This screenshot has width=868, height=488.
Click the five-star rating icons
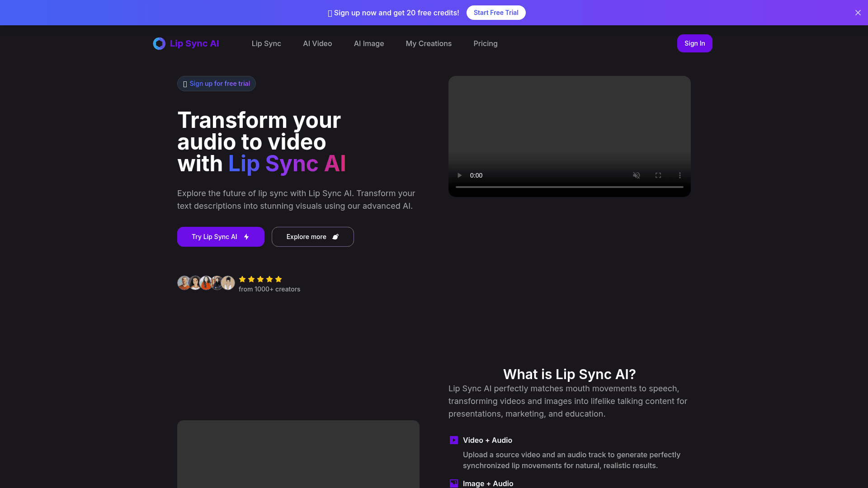coord(260,279)
